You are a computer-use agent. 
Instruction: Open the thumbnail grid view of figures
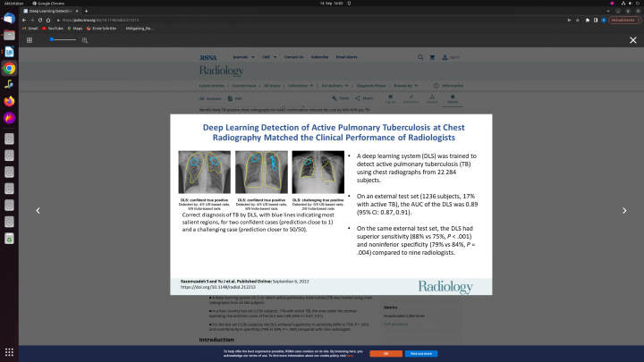click(x=30, y=40)
